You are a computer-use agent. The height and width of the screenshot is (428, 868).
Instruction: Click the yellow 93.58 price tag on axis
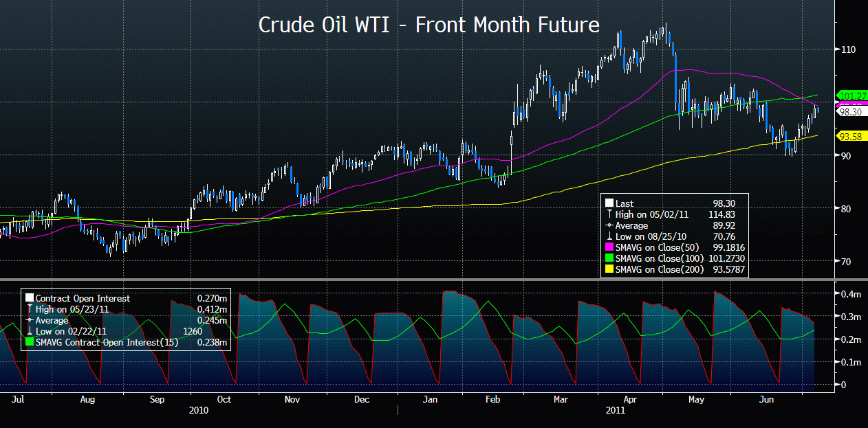[x=849, y=136]
